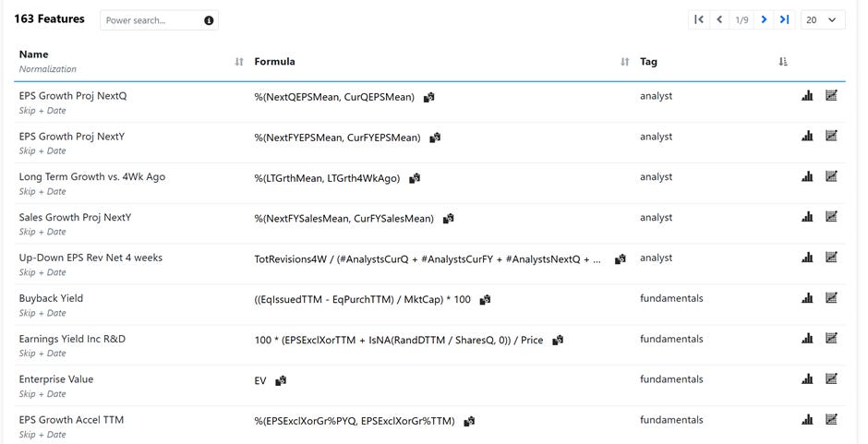Click Normalization subheading under Name
868x444 pixels.
[x=48, y=69]
